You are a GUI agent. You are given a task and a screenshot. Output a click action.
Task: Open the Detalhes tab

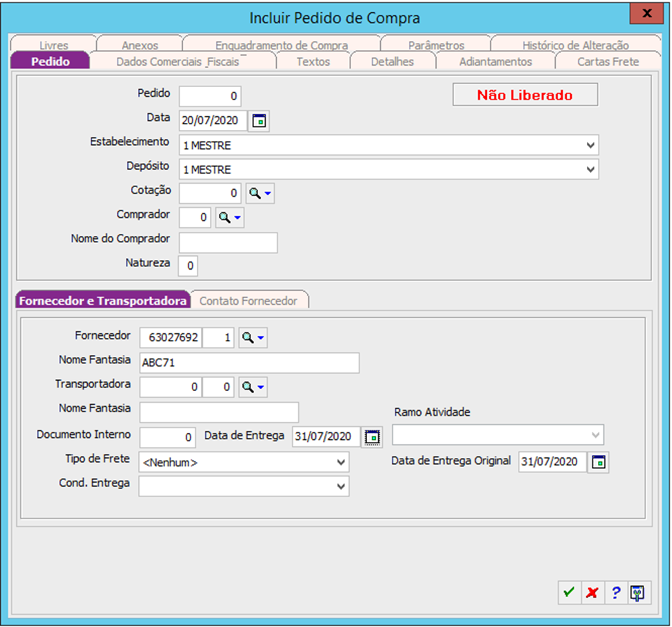coord(393,61)
